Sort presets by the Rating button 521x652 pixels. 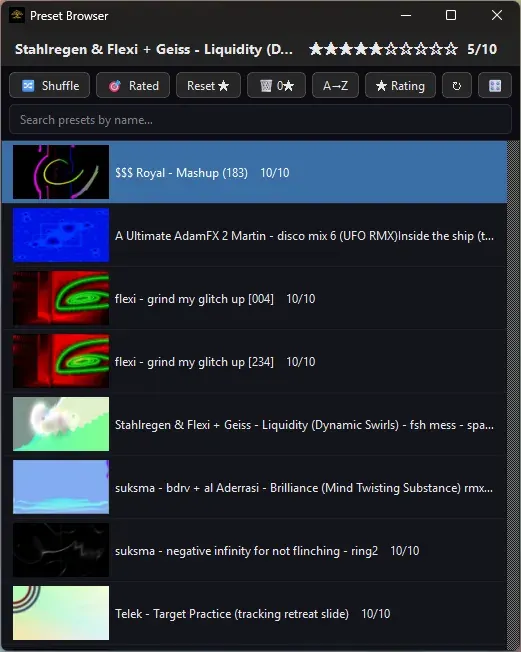pyautogui.click(x=400, y=86)
